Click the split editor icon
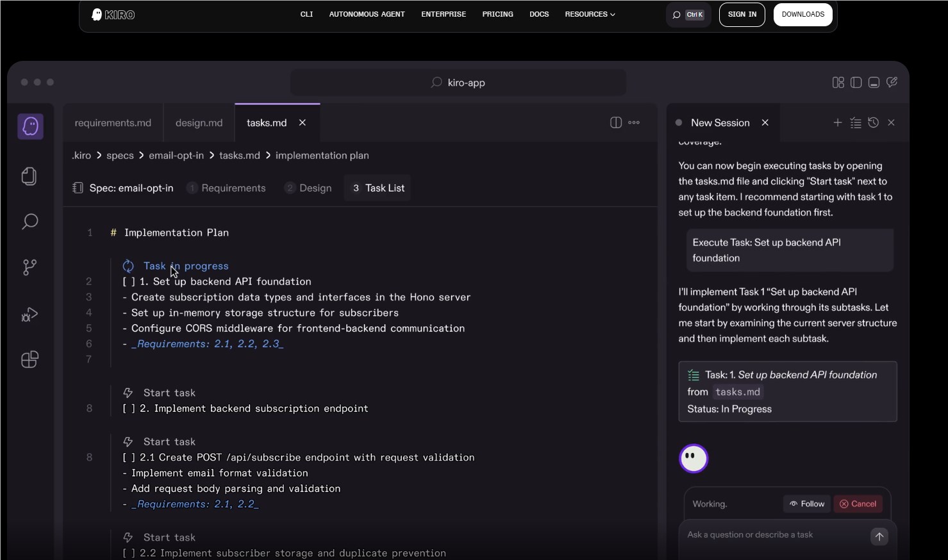 [x=615, y=122]
